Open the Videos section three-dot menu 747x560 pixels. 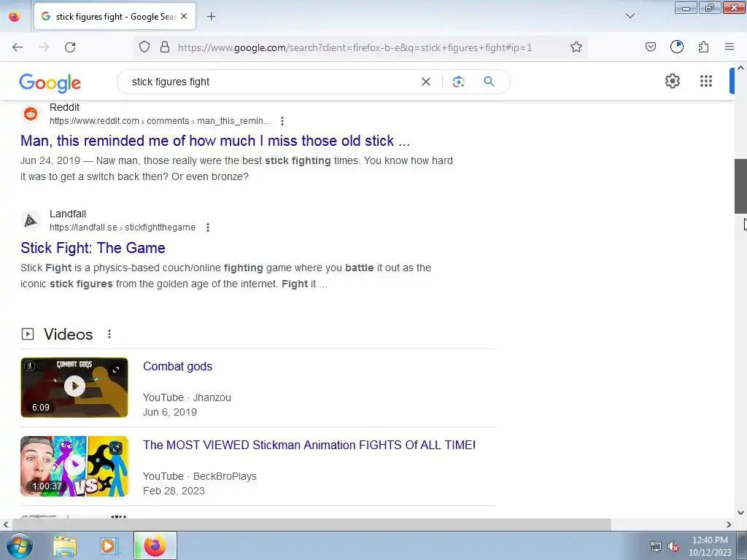point(109,334)
